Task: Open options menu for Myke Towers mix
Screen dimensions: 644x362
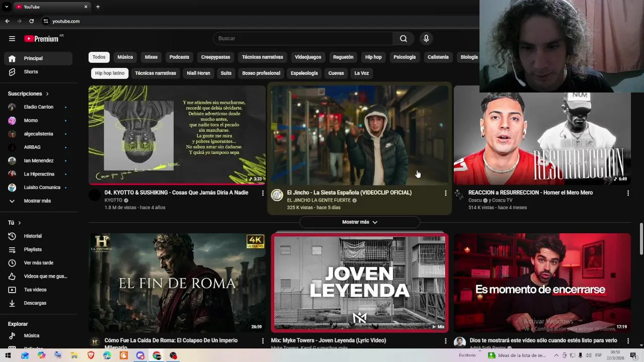Action: pos(445,341)
